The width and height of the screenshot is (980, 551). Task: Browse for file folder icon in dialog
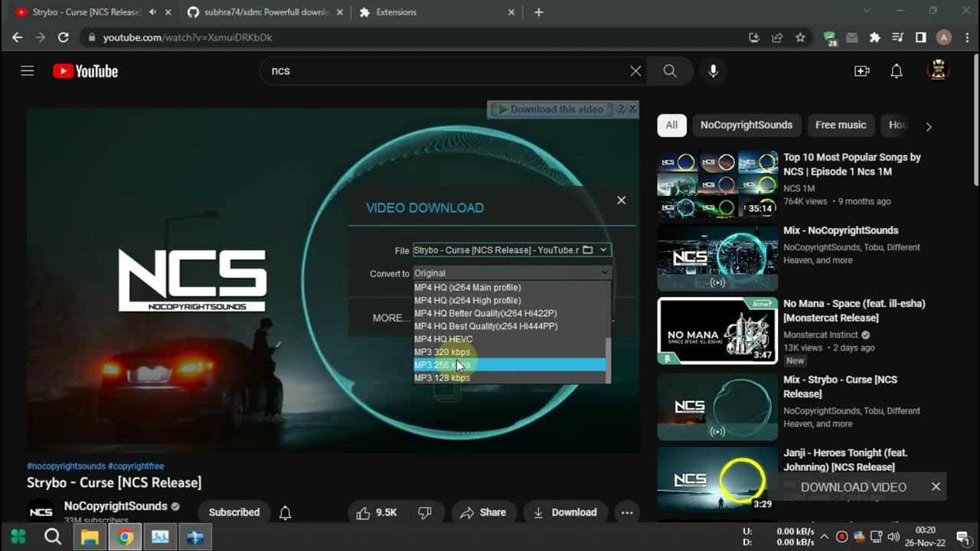(x=588, y=250)
